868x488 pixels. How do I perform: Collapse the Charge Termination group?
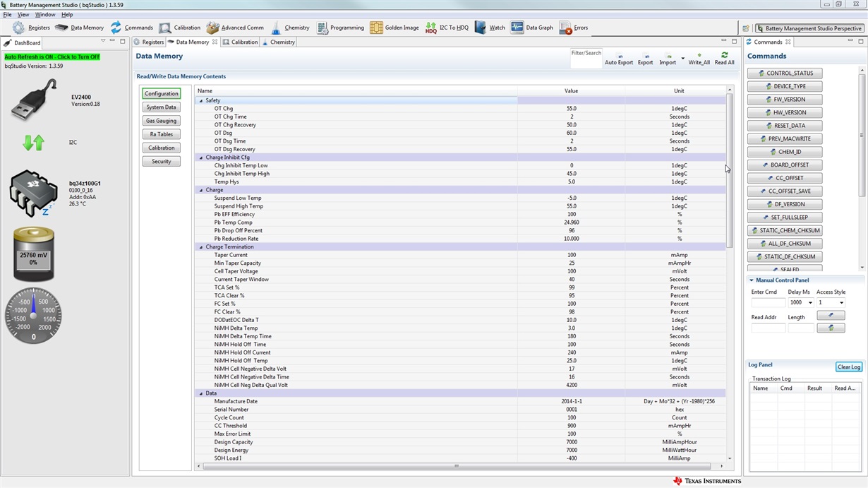201,247
